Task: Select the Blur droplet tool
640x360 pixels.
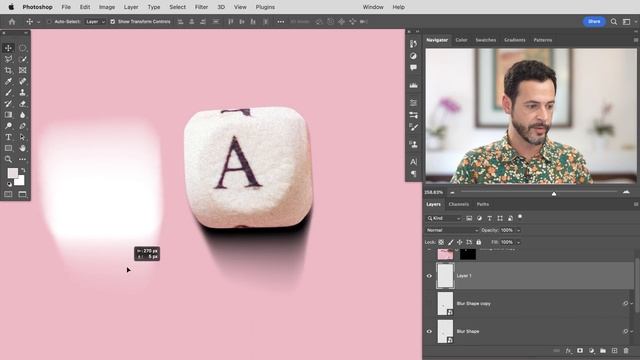Action: (22, 115)
